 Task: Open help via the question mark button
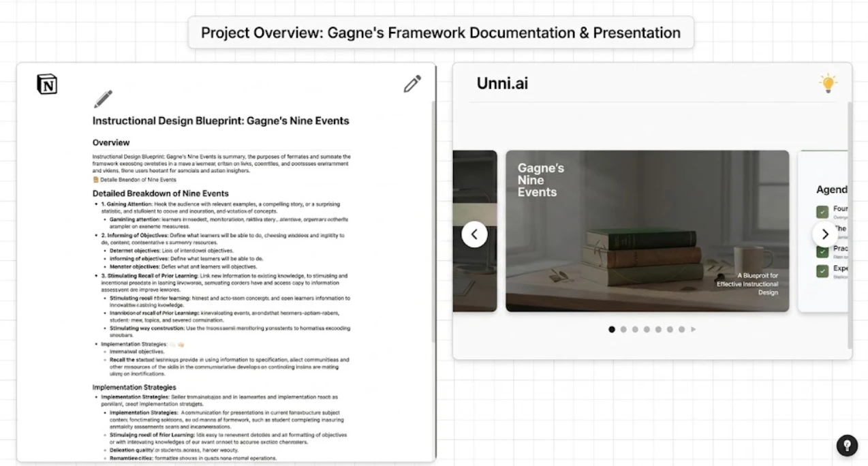tap(847, 446)
